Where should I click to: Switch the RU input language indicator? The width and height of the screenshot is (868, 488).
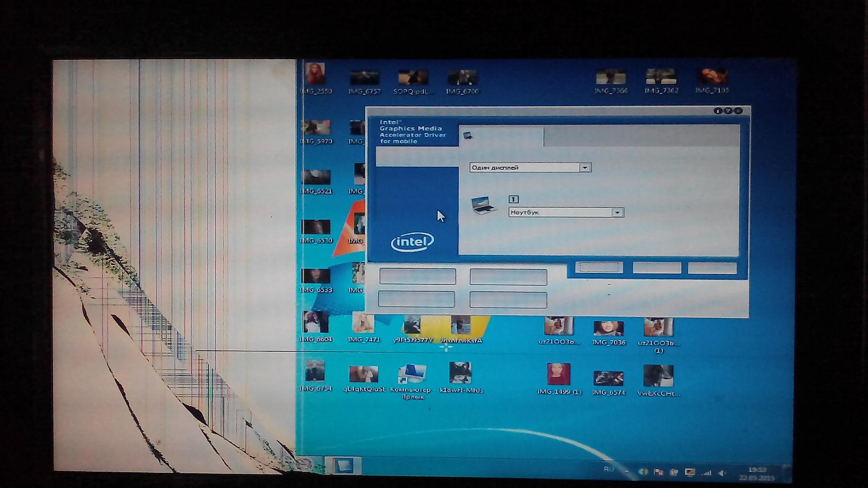point(609,469)
